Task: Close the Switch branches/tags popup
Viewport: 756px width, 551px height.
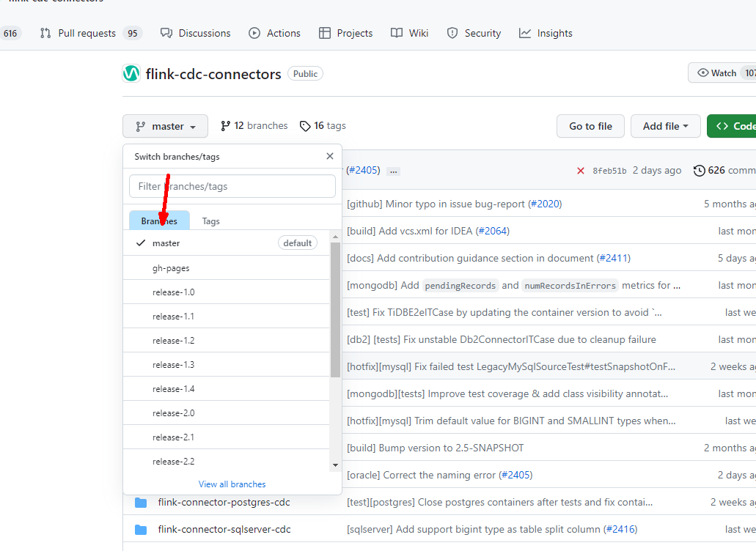Action: click(330, 156)
